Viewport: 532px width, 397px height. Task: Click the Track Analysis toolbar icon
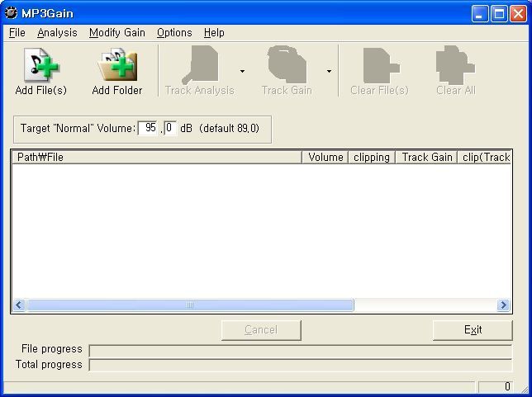tap(200, 64)
